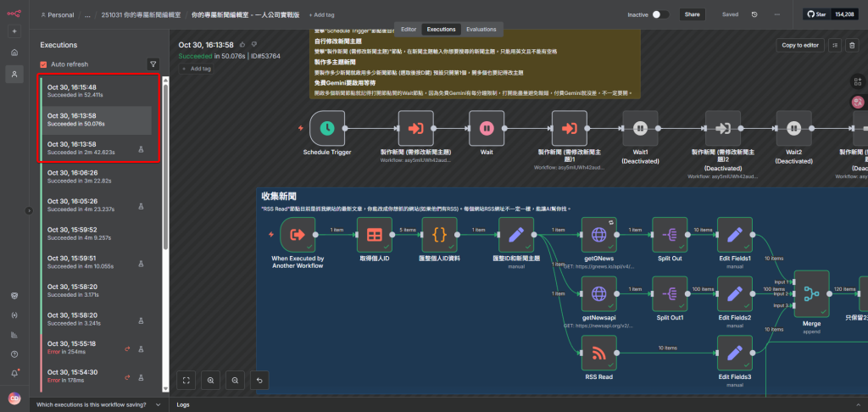Toggle the Auto refresh checkbox
This screenshot has width=868, height=412.
point(44,64)
